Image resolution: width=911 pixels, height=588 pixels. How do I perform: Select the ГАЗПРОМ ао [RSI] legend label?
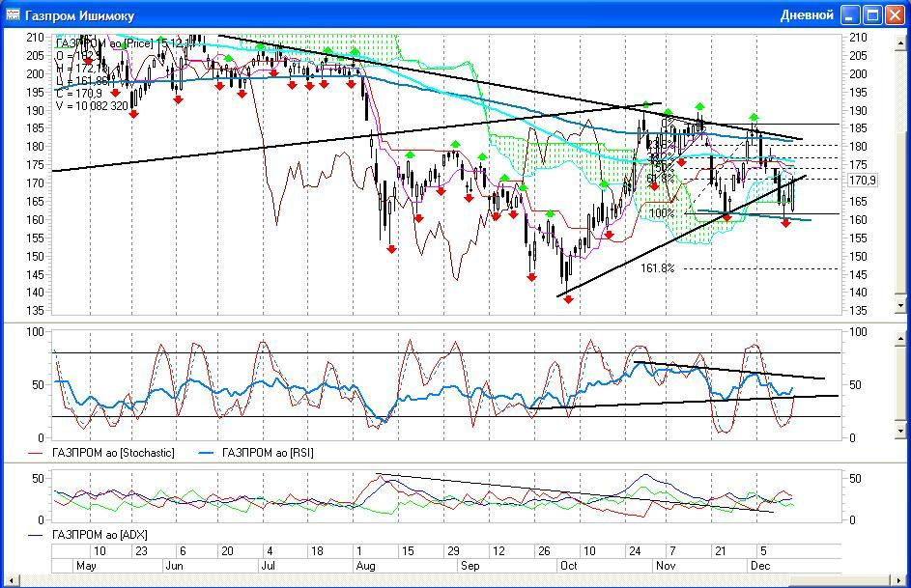click(268, 453)
